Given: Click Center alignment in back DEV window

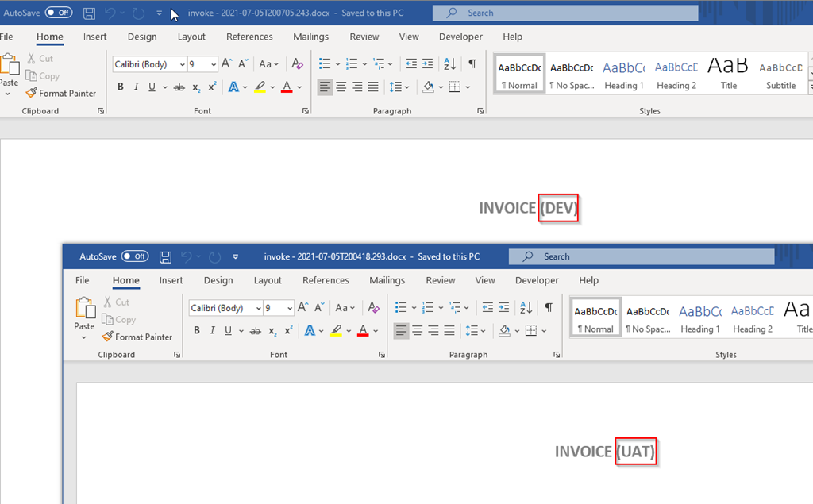Looking at the screenshot, I should [x=341, y=87].
